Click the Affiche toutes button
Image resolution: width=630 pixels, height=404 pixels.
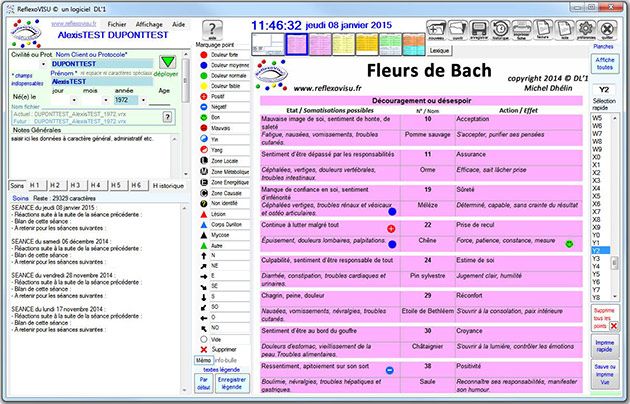tap(605, 64)
